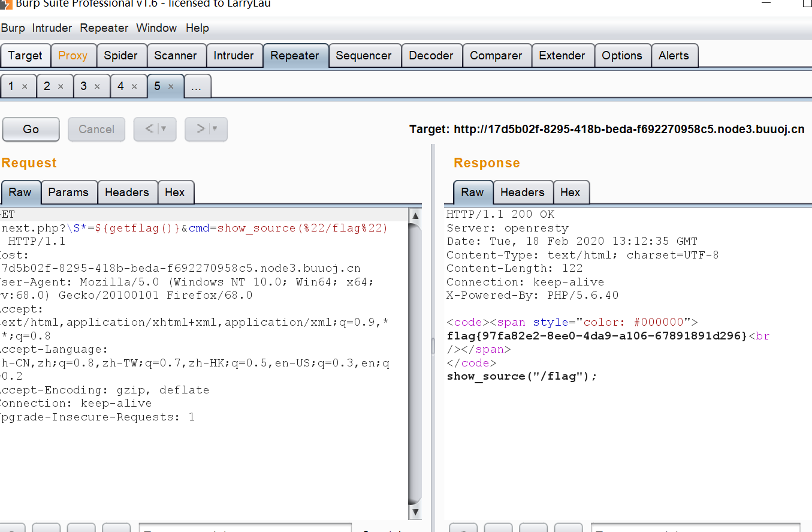This screenshot has height=532, width=812.
Task: Click the "X-Powered-By: PHP/5.6.40" line
Action: click(x=533, y=296)
